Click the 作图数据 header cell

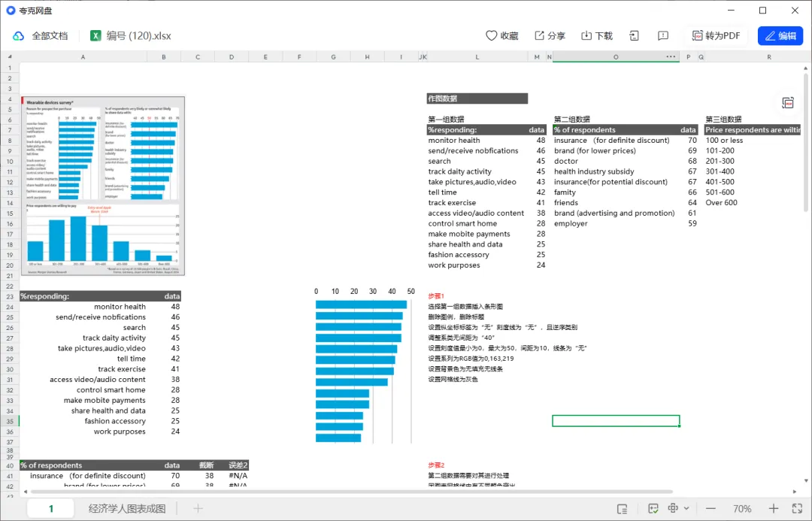(477, 98)
